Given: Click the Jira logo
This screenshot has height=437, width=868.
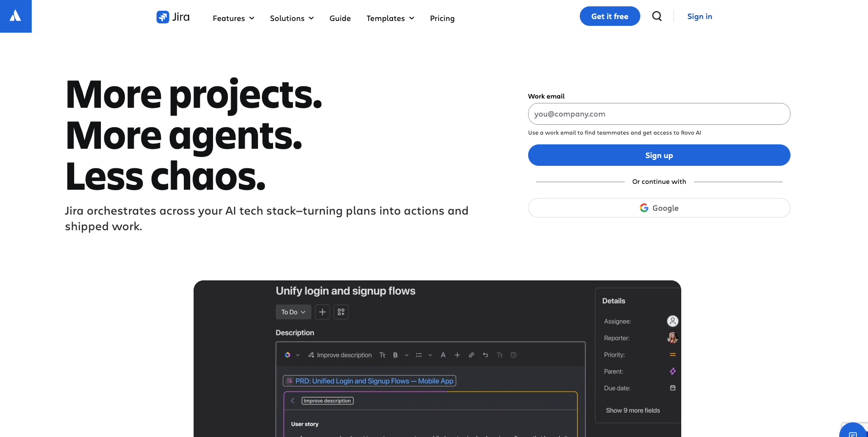Looking at the screenshot, I should pyautogui.click(x=173, y=17).
